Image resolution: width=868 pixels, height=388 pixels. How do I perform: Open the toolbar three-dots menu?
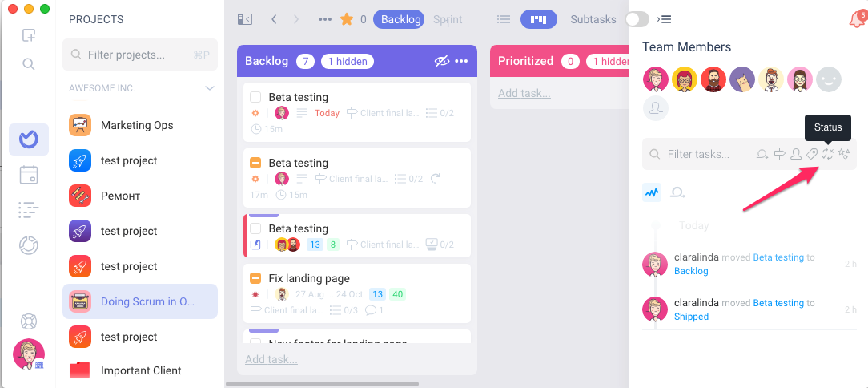(x=325, y=19)
